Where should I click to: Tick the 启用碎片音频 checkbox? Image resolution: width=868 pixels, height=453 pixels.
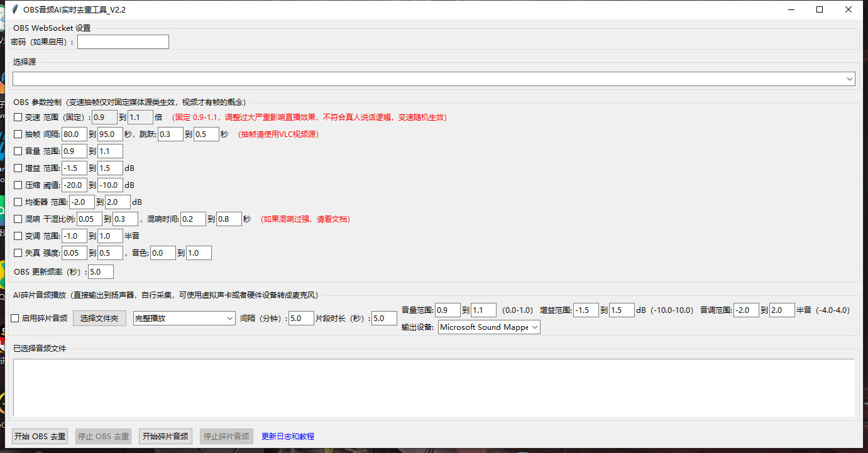tap(15, 319)
